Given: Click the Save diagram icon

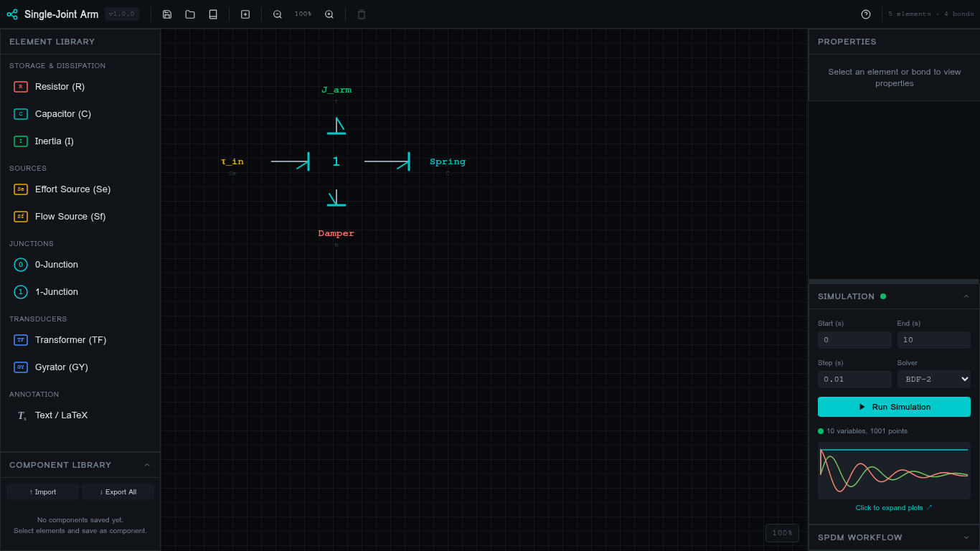Looking at the screenshot, I should coord(167,14).
